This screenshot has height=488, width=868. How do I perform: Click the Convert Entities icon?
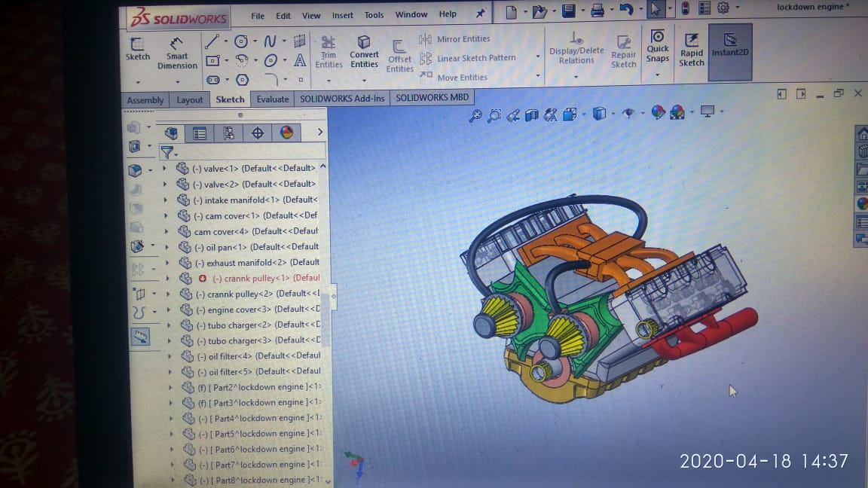[364, 50]
